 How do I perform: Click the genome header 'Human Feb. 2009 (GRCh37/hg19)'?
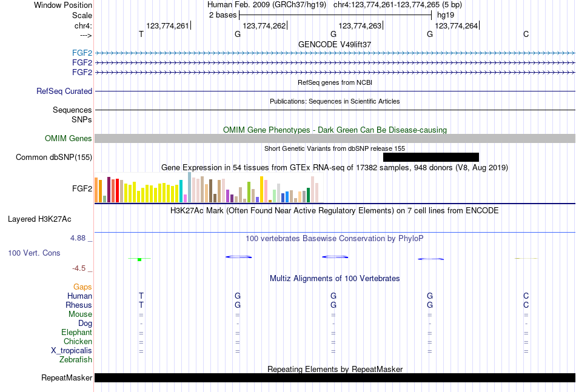coord(267,5)
